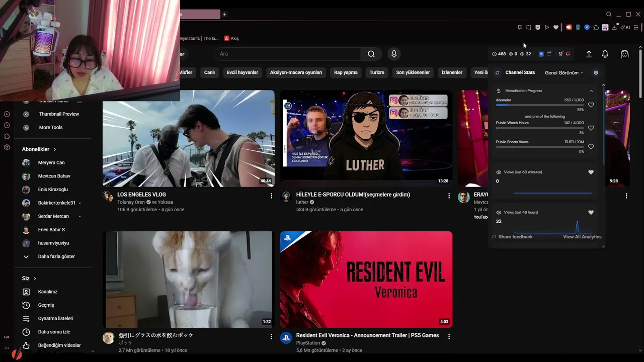Open the sidebar history clock icon
The image size is (644, 362).
tap(7, 125)
